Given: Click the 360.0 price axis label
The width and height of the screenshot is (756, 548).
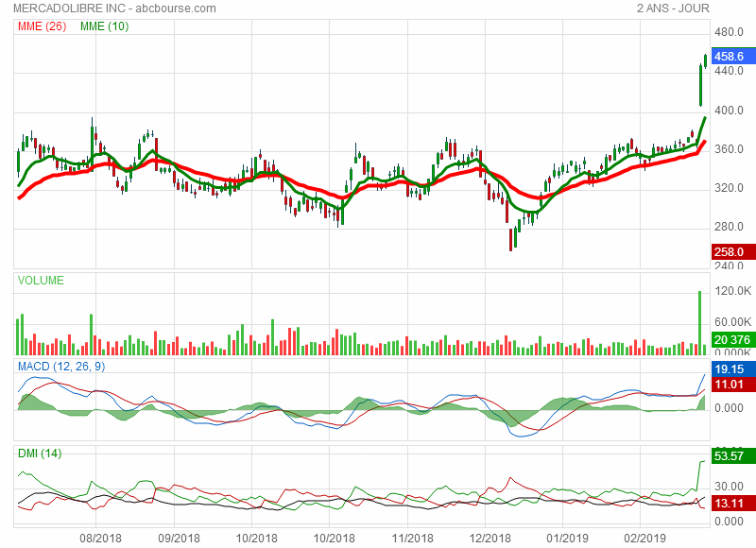Looking at the screenshot, I should (x=729, y=149).
